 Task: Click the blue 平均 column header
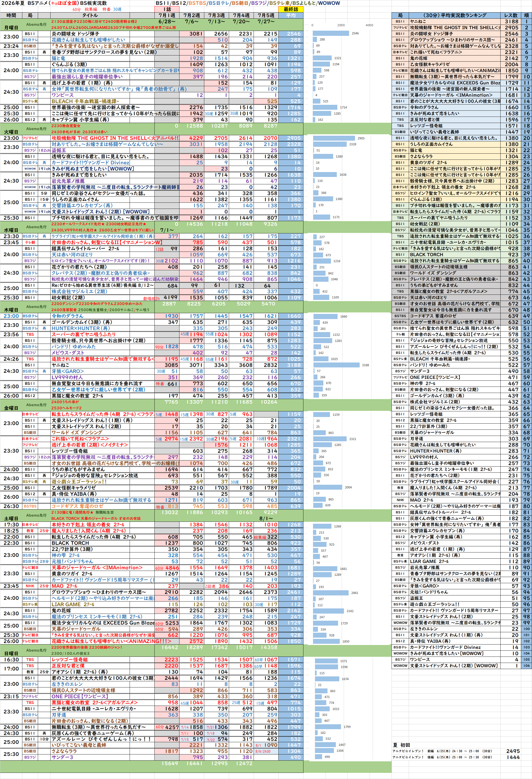click(291, 15)
